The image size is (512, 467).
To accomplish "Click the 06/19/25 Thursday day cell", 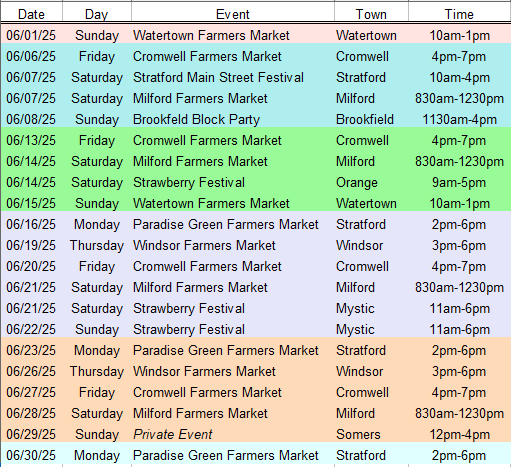I will tap(97, 245).
